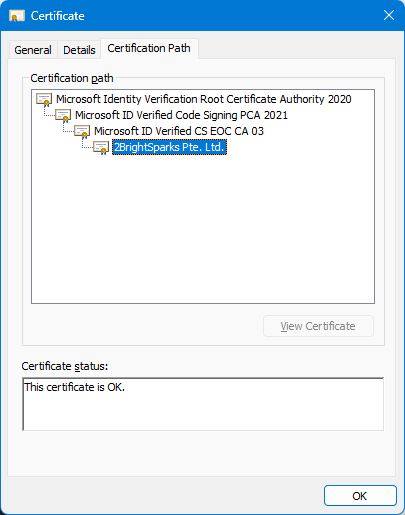Screen dimensions: 405x515
Task: Click the View Certificate button
Action: [x=318, y=326]
